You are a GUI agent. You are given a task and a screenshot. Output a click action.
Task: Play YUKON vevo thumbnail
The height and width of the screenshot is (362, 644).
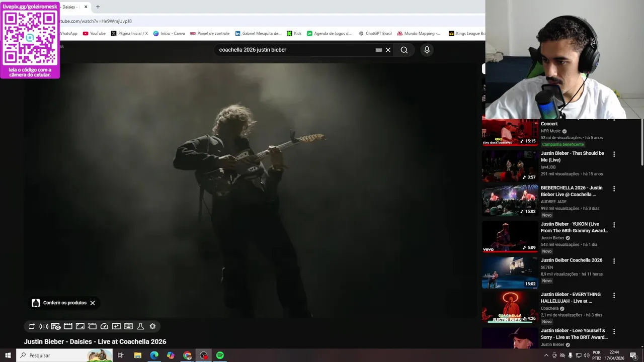pyautogui.click(x=510, y=237)
